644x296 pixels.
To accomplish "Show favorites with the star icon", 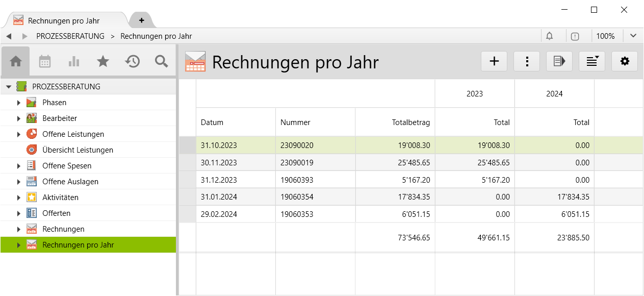I will (x=103, y=62).
